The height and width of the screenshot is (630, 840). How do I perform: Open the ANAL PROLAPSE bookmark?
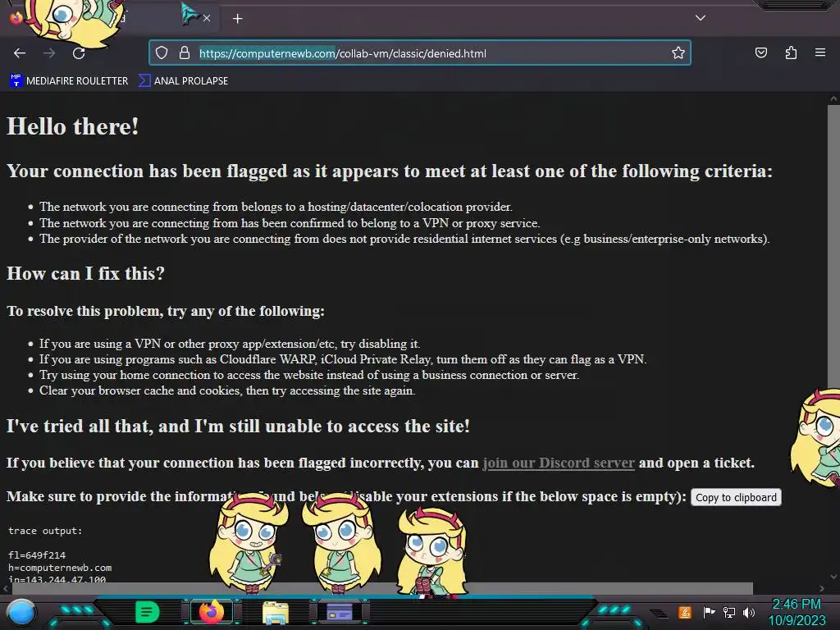tap(183, 81)
